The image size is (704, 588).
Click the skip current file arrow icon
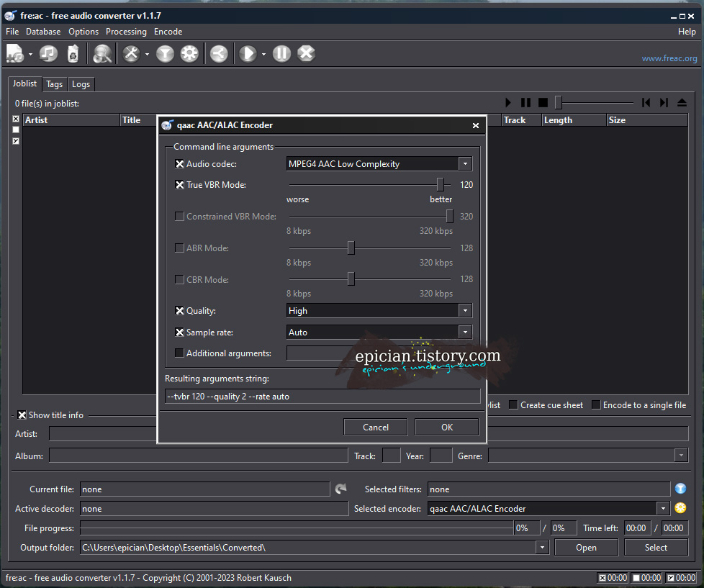point(340,489)
